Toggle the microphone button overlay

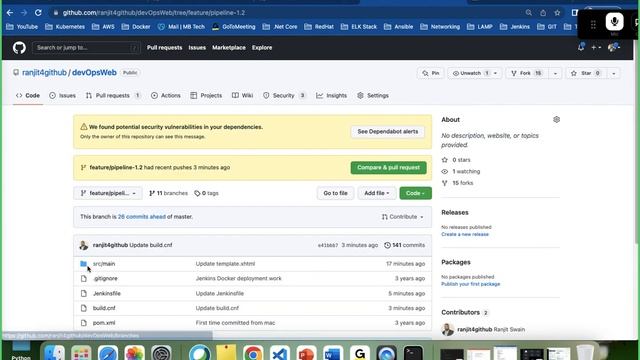click(x=614, y=22)
